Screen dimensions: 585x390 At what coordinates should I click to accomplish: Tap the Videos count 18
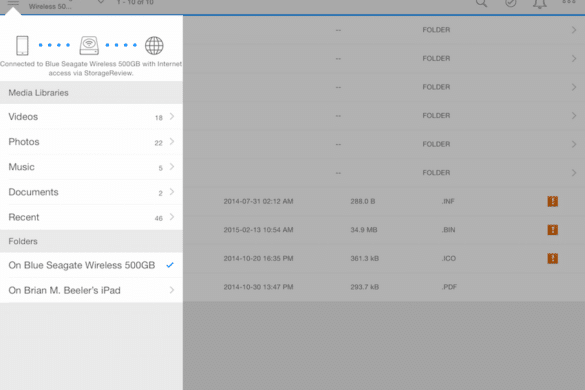pos(159,118)
